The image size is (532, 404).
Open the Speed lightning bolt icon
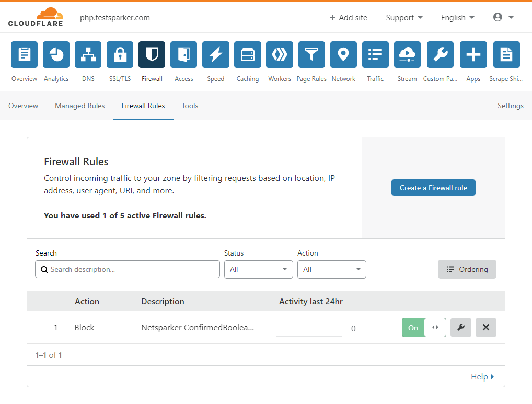pyautogui.click(x=215, y=54)
